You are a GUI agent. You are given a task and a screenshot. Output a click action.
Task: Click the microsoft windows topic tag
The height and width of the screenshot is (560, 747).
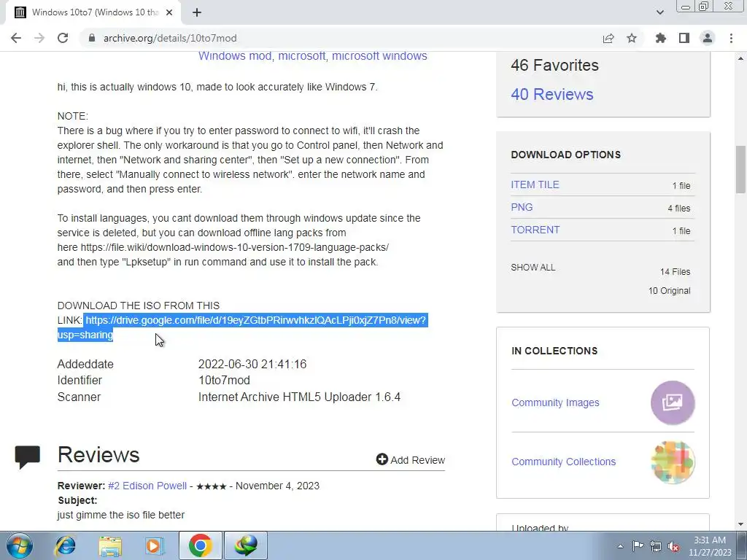click(x=379, y=56)
